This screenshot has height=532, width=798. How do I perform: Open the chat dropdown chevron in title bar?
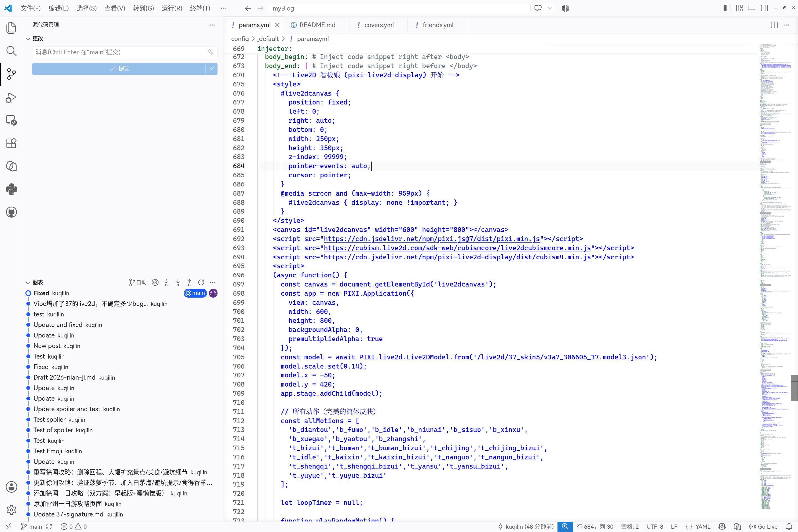click(549, 8)
